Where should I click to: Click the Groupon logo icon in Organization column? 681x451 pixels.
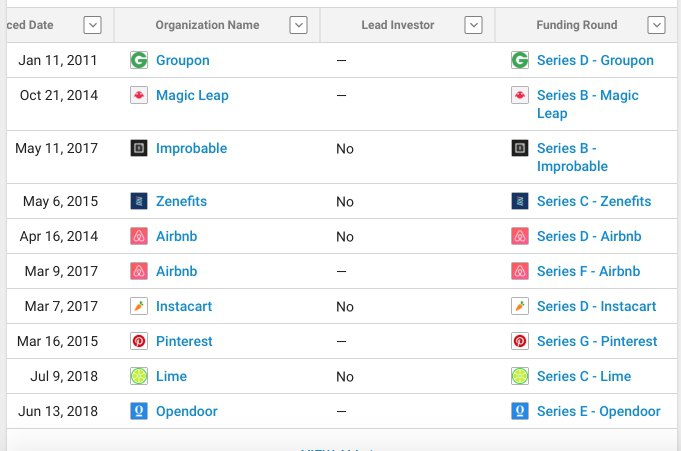[139, 60]
